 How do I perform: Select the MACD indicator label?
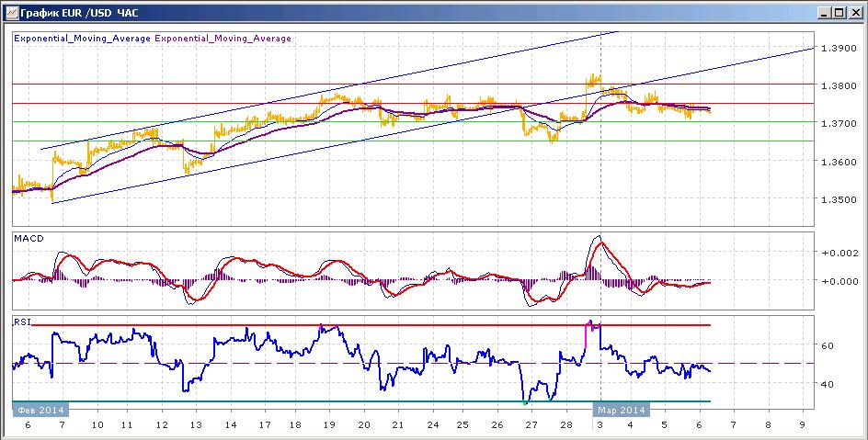[x=29, y=239]
